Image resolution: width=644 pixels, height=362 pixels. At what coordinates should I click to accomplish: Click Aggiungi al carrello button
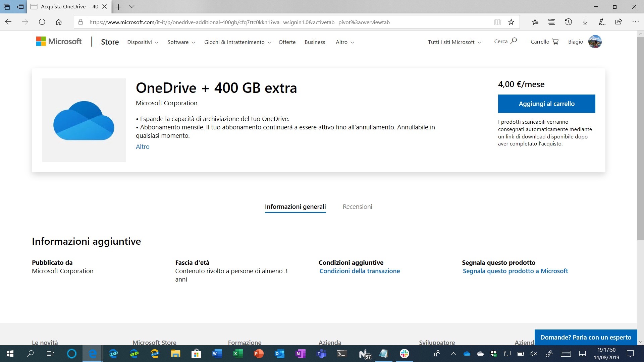click(547, 104)
